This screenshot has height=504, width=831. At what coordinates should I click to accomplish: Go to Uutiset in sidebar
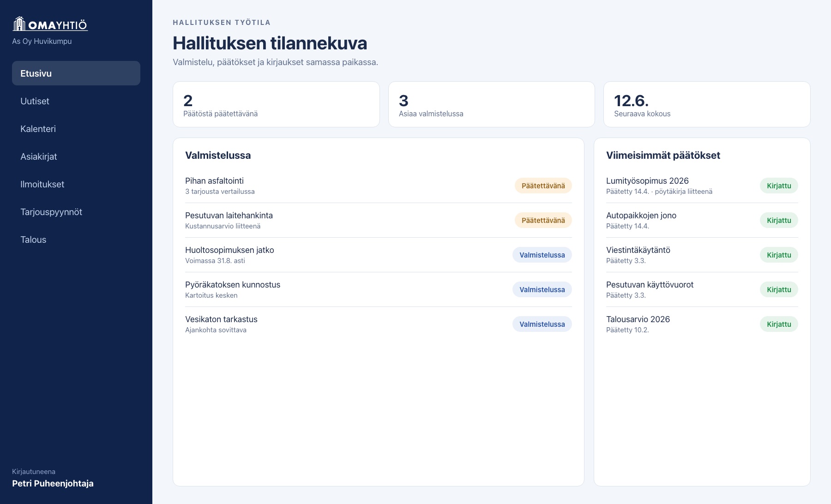[76, 101]
